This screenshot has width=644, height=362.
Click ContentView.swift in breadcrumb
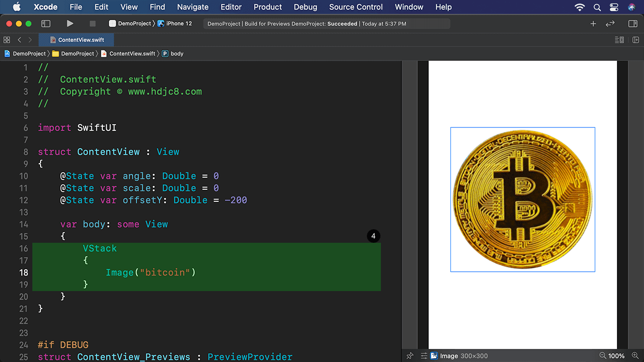click(128, 54)
